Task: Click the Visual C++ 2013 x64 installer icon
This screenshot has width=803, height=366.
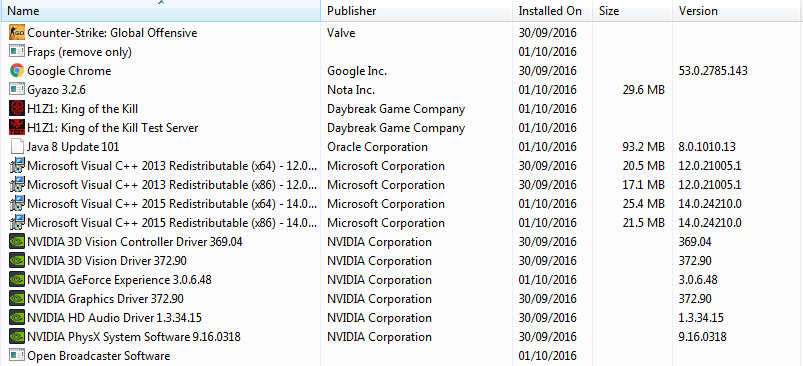Action: (17, 166)
